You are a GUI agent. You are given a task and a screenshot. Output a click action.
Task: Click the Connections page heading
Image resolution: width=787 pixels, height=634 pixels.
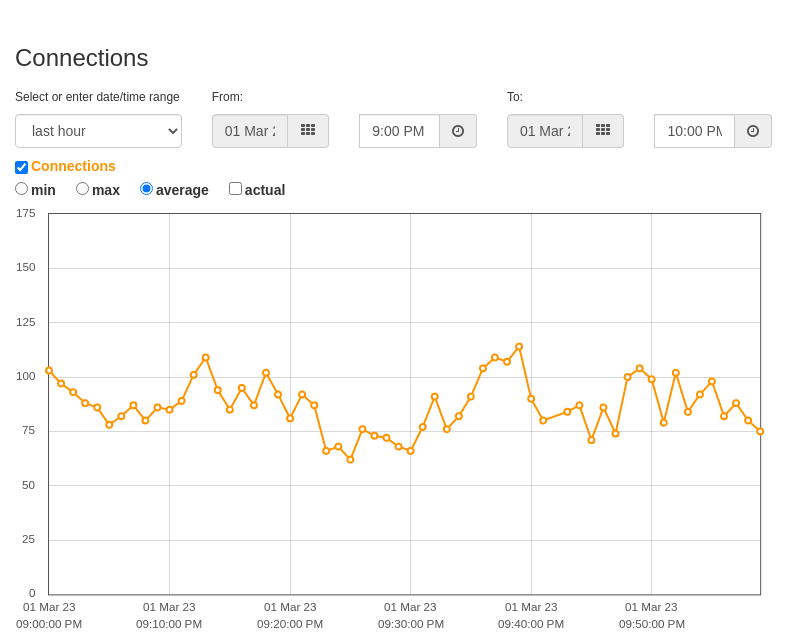point(82,58)
